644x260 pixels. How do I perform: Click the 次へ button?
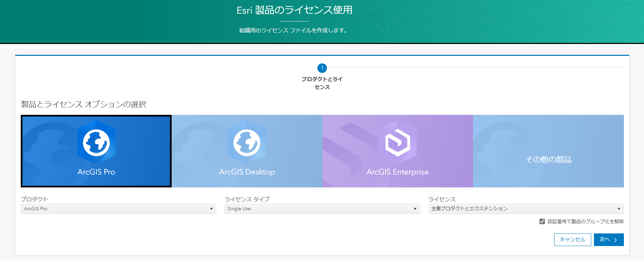[x=609, y=240]
